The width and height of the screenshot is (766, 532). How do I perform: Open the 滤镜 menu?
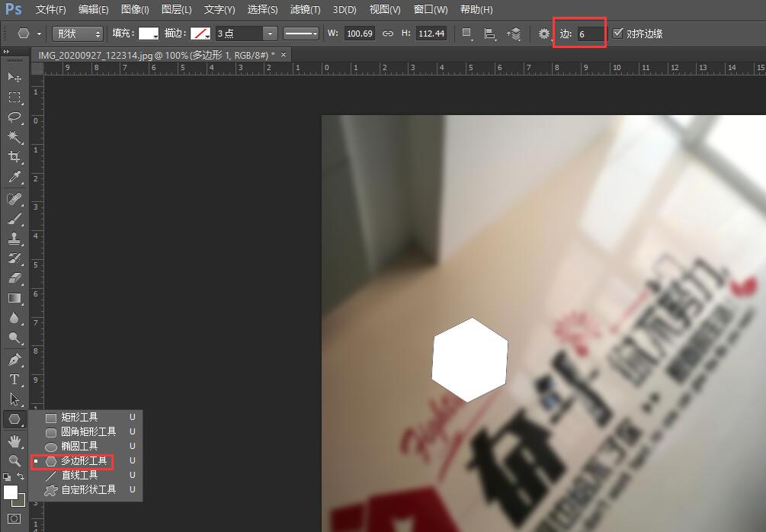click(304, 10)
